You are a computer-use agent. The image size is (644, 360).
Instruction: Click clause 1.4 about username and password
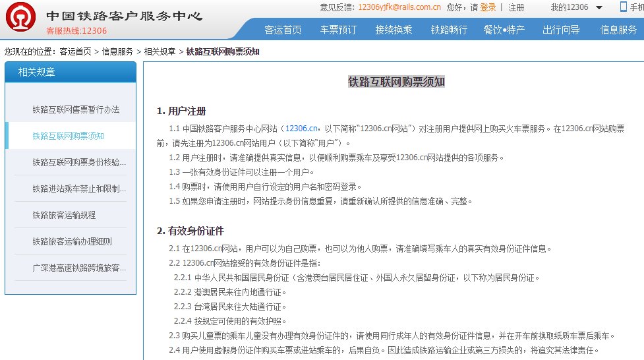(266, 187)
